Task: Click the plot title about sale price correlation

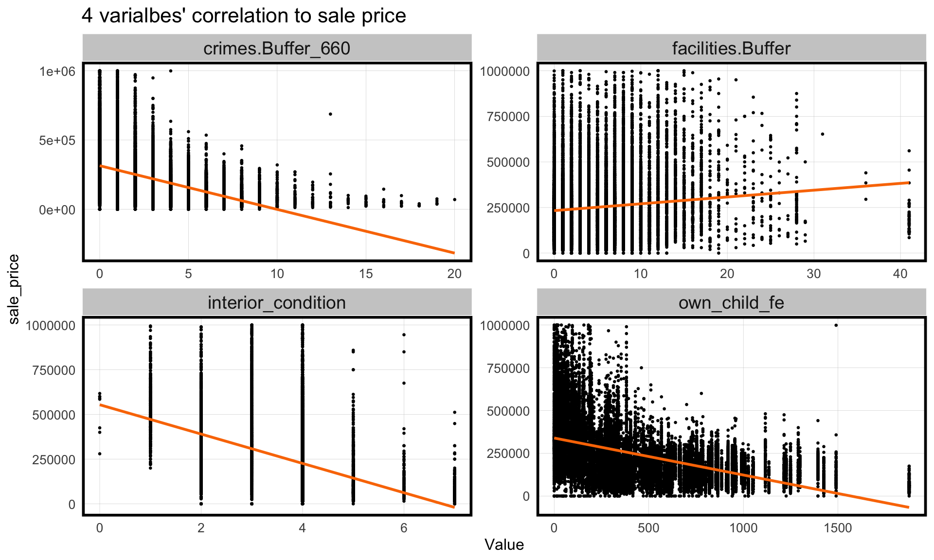Action: click(244, 16)
